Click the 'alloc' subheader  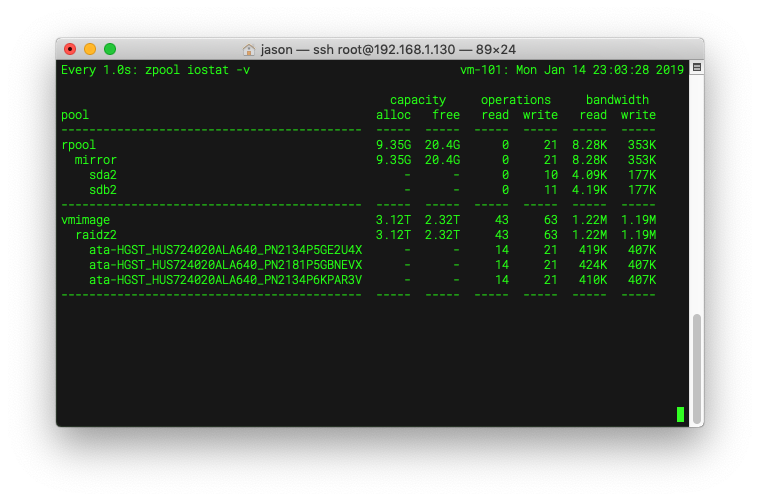(394, 115)
